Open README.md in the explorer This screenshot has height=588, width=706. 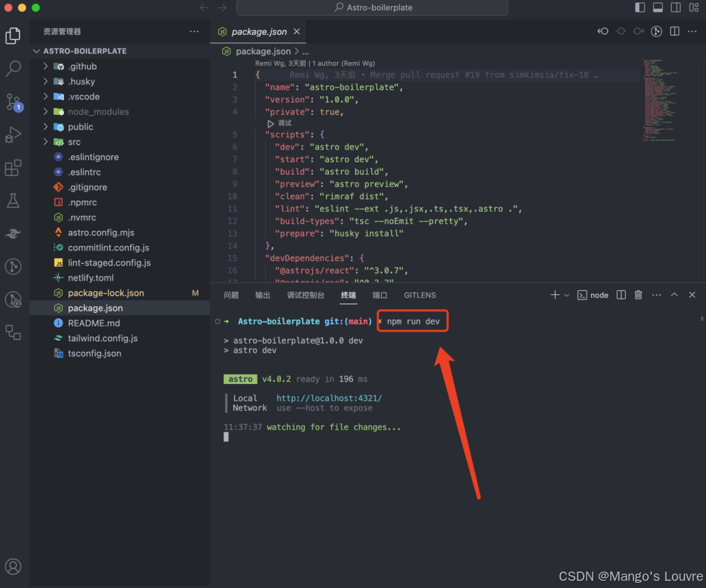pyautogui.click(x=93, y=323)
